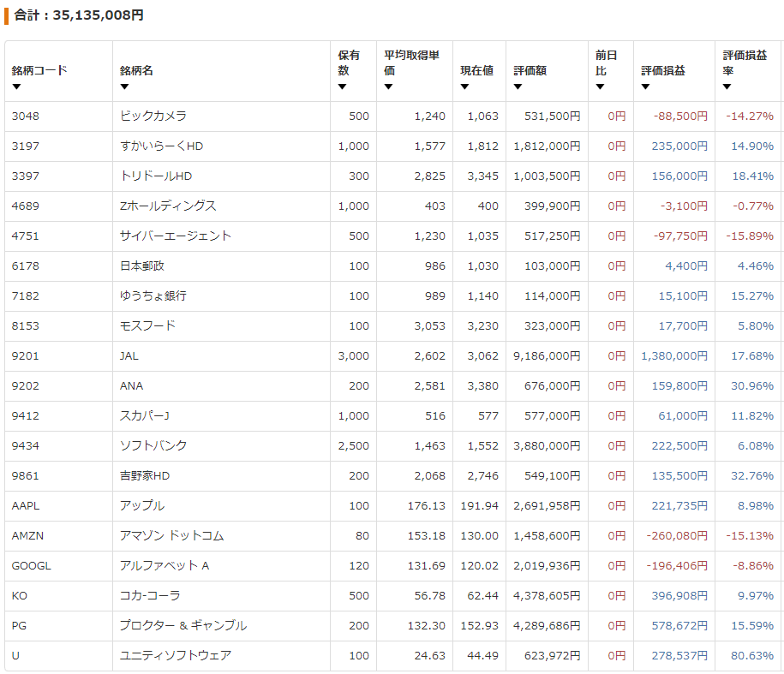Click ticker code GOOGL

(31, 566)
